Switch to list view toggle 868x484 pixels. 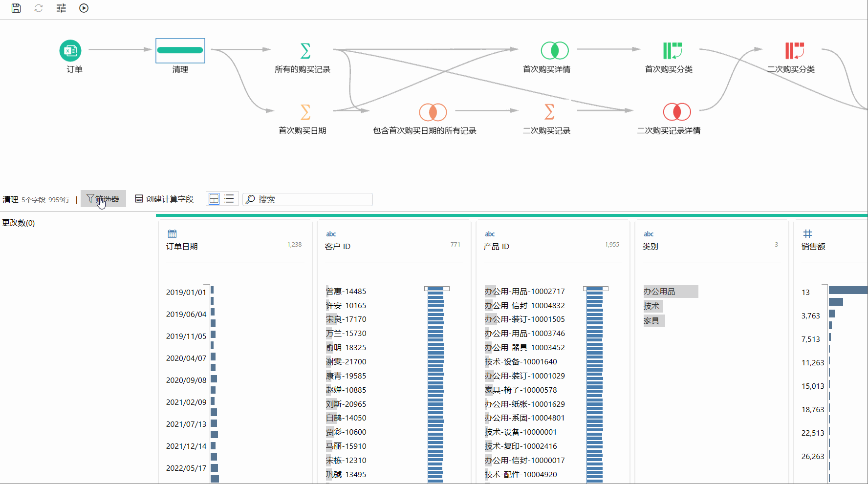point(229,199)
